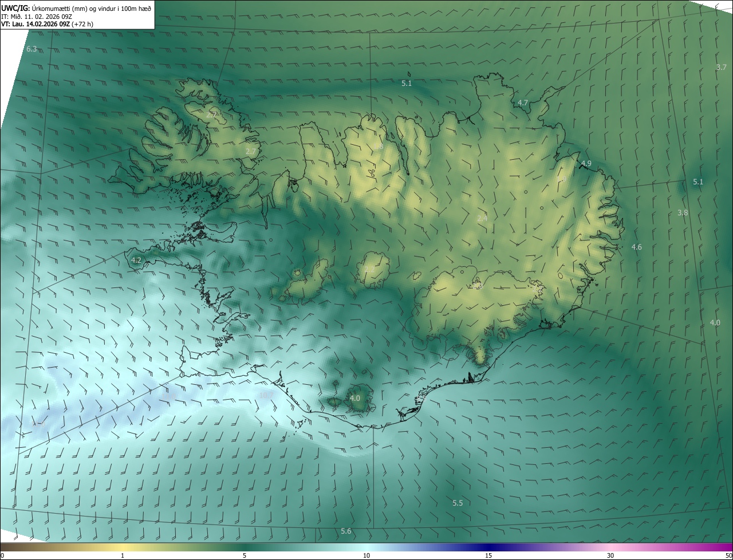
Task: Click the "3.8" map value
Action: point(683,213)
